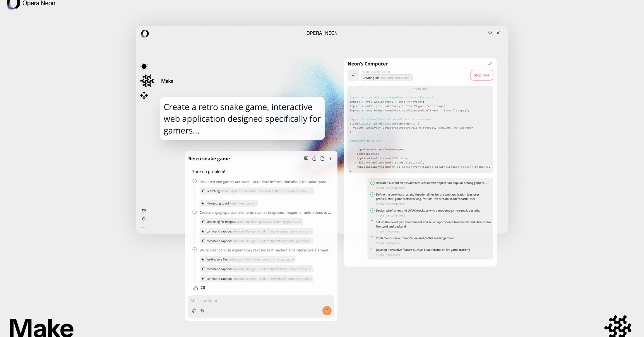Select the black sun Chat icon in sidebar
Viewport: 644px width, 337px height.
coord(144,66)
